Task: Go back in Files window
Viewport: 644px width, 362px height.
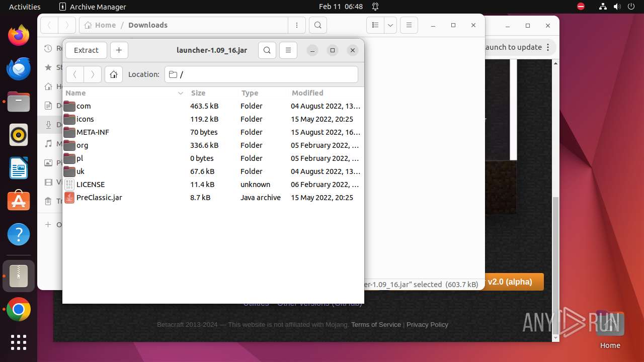Action: point(49,25)
